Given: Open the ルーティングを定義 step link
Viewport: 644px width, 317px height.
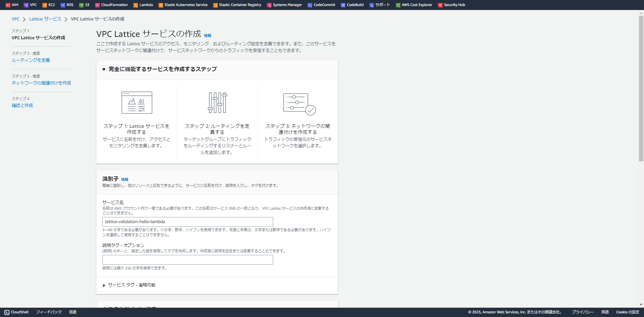Looking at the screenshot, I should (31, 60).
